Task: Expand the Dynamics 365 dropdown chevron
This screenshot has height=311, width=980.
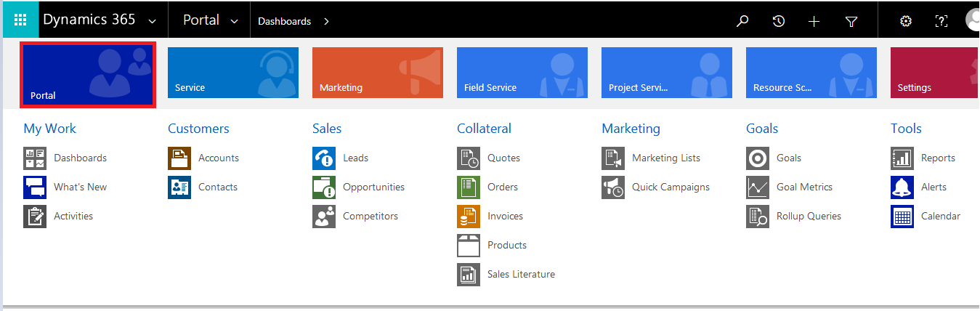Action: [151, 21]
